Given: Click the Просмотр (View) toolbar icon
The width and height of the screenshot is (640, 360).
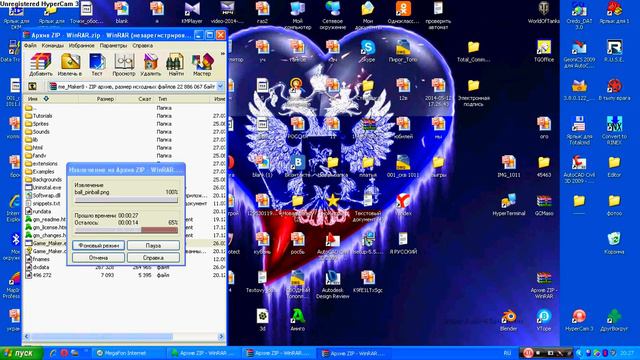Looking at the screenshot, I should (124, 64).
